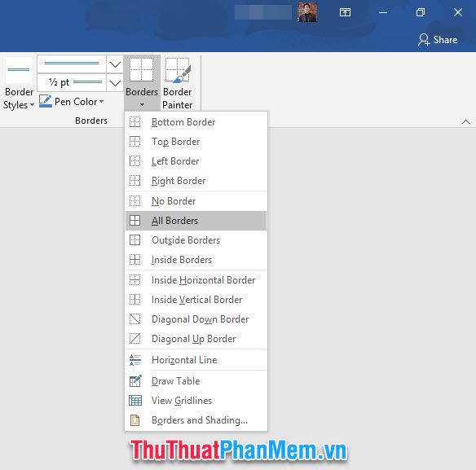Restore down the window
Screen dimensions: 476x470
tap(421, 12)
